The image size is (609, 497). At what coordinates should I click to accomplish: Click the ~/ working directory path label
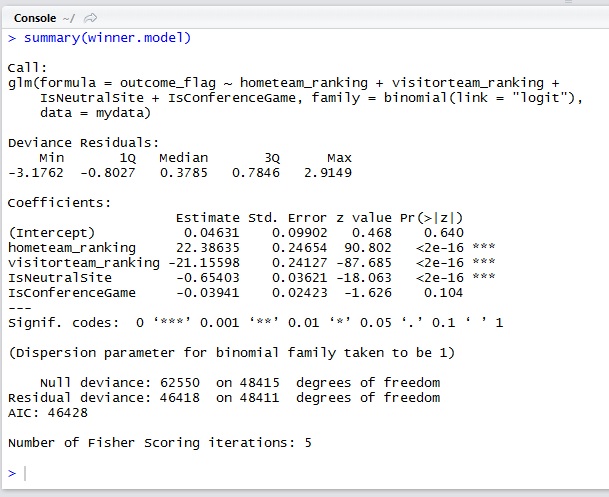tap(69, 18)
